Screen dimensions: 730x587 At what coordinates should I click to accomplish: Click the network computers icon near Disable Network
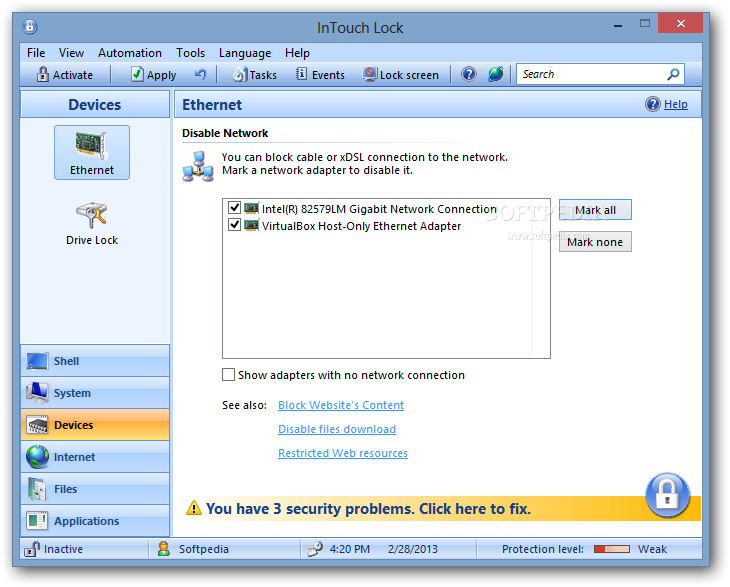click(198, 166)
